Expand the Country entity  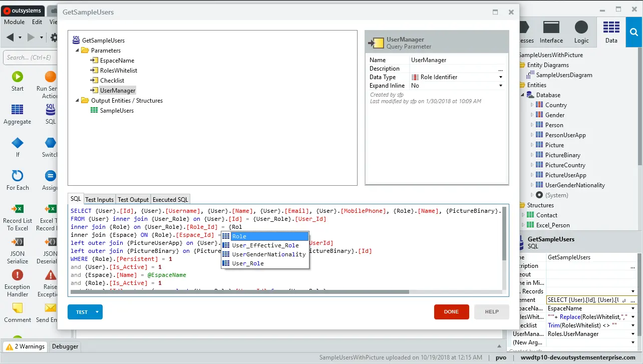click(x=532, y=105)
